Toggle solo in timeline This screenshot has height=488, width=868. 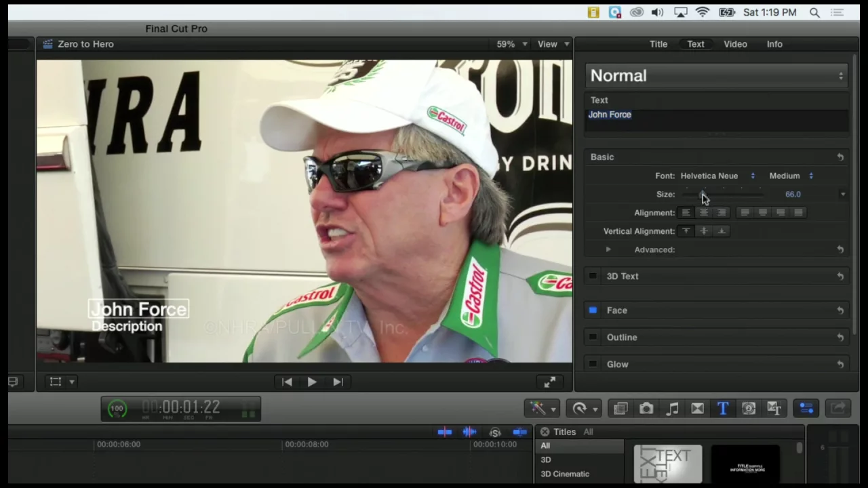pyautogui.click(x=495, y=432)
